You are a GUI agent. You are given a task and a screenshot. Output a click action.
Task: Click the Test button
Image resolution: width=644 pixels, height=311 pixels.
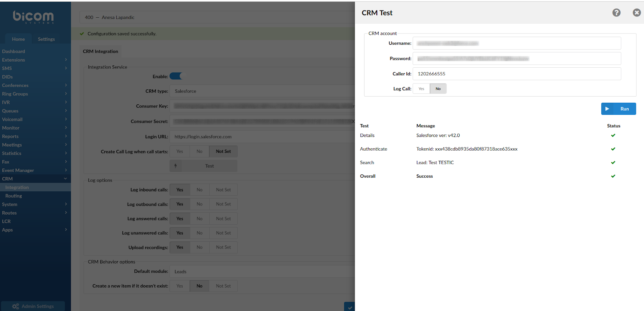[204, 166]
